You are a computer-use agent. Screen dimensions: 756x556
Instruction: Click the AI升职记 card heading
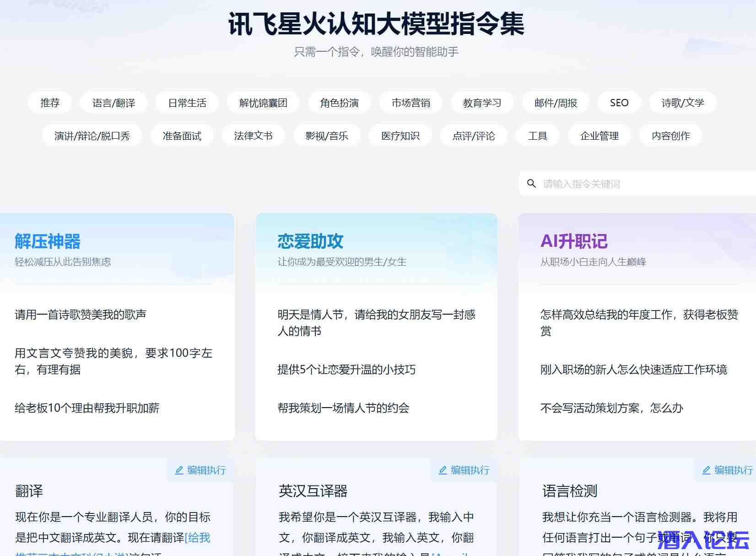574,241
